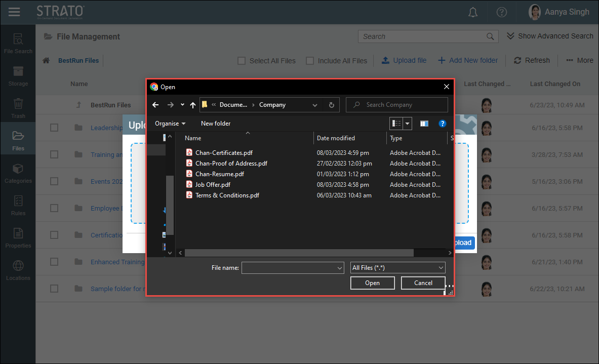Open the hamburger main menu
The image size is (599, 364).
(x=14, y=12)
